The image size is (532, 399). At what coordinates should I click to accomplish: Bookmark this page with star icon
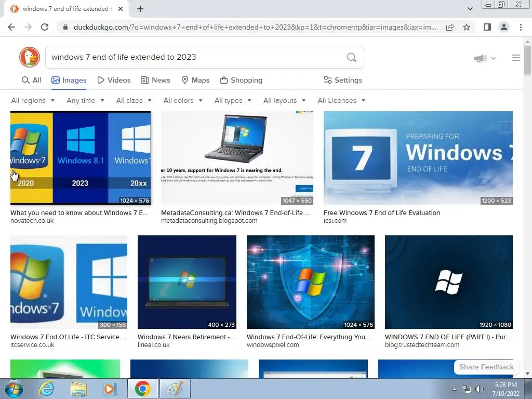(467, 27)
